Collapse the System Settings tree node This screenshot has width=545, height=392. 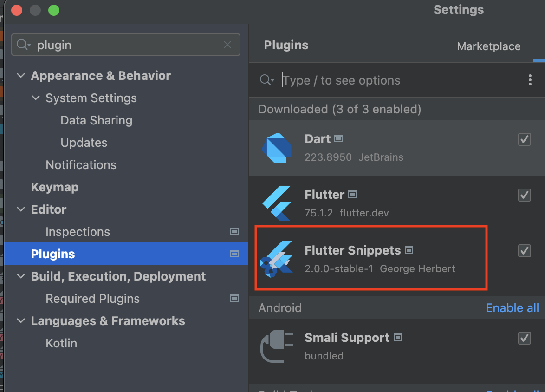35,98
